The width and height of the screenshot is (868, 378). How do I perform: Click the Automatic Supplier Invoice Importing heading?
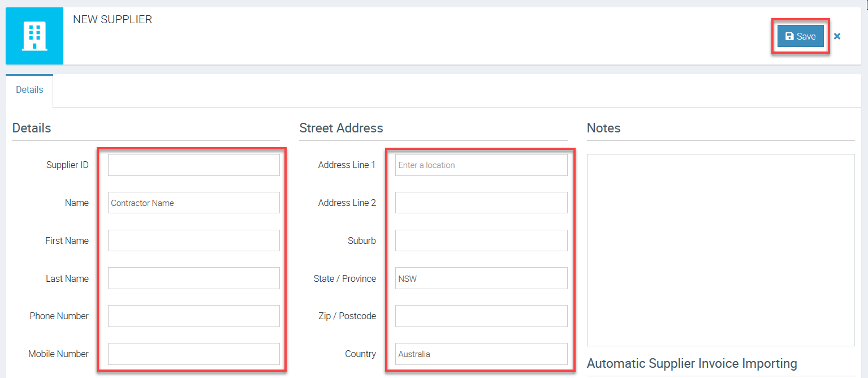pyautogui.click(x=692, y=363)
